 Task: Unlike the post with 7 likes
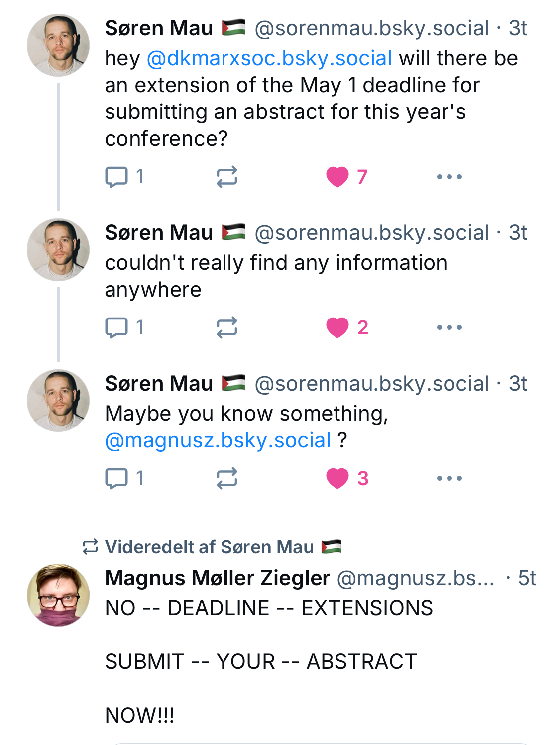pos(337,177)
